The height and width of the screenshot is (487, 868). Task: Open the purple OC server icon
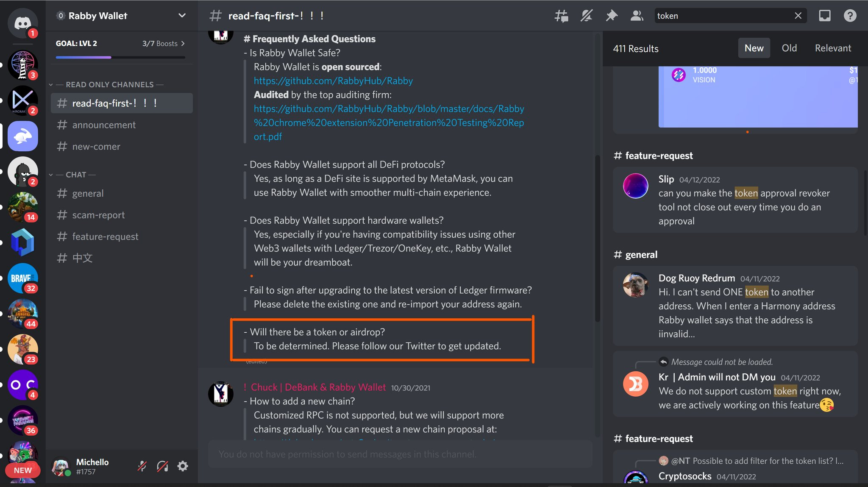[x=22, y=385]
